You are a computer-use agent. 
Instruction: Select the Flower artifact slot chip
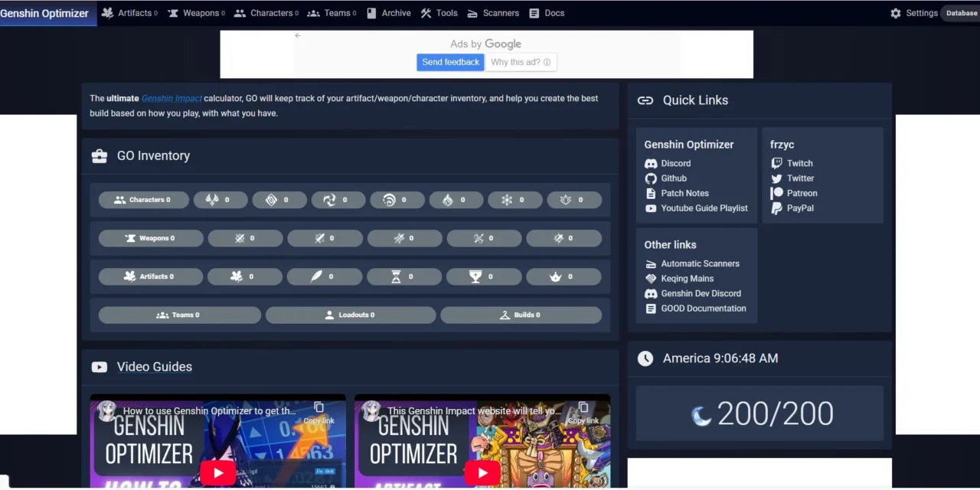[245, 276]
